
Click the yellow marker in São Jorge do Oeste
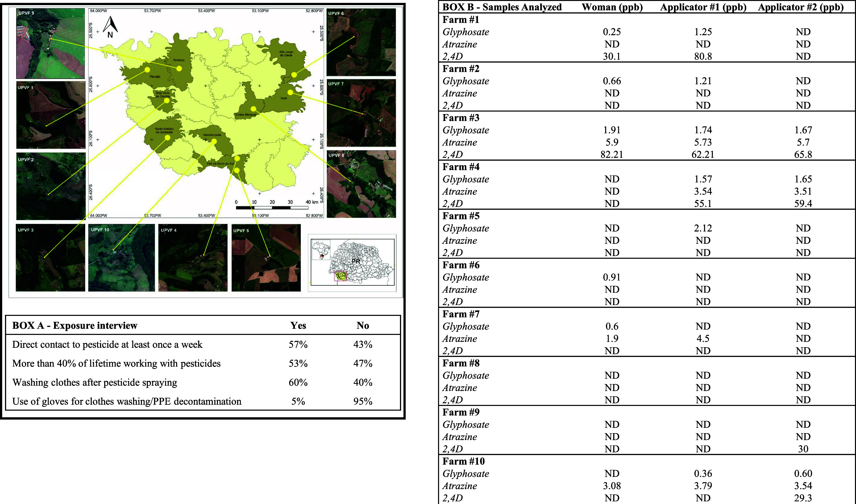click(294, 75)
